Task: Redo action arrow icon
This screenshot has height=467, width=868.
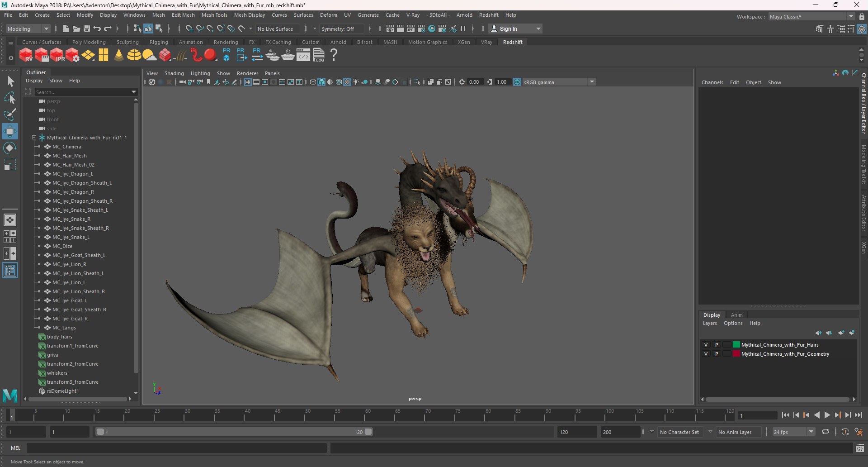Action: coord(108,29)
